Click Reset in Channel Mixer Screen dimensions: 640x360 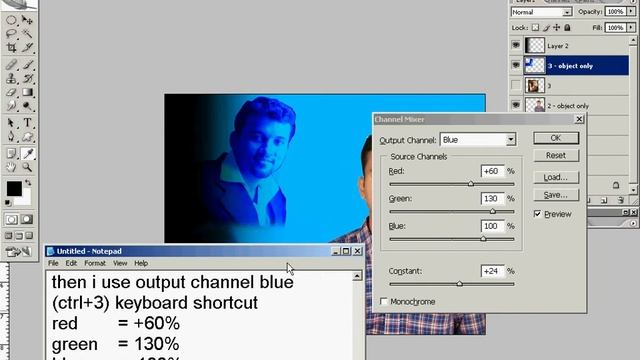pos(556,156)
